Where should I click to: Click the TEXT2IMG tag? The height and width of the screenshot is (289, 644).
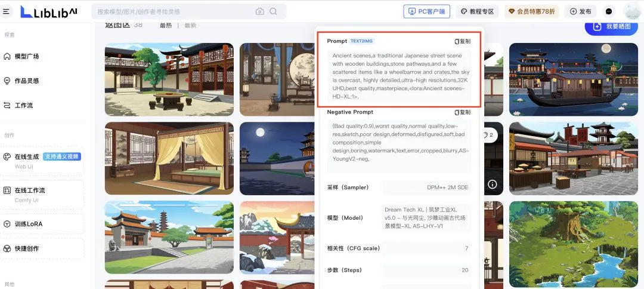tap(361, 41)
